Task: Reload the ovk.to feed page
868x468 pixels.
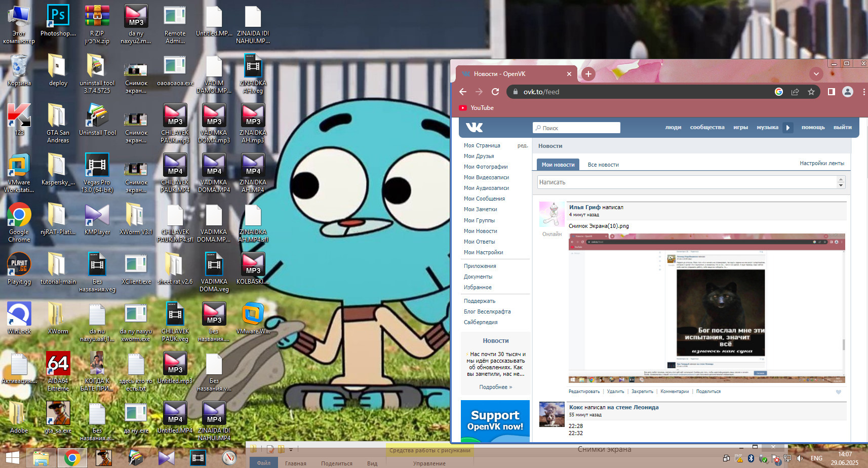Action: coord(495,92)
